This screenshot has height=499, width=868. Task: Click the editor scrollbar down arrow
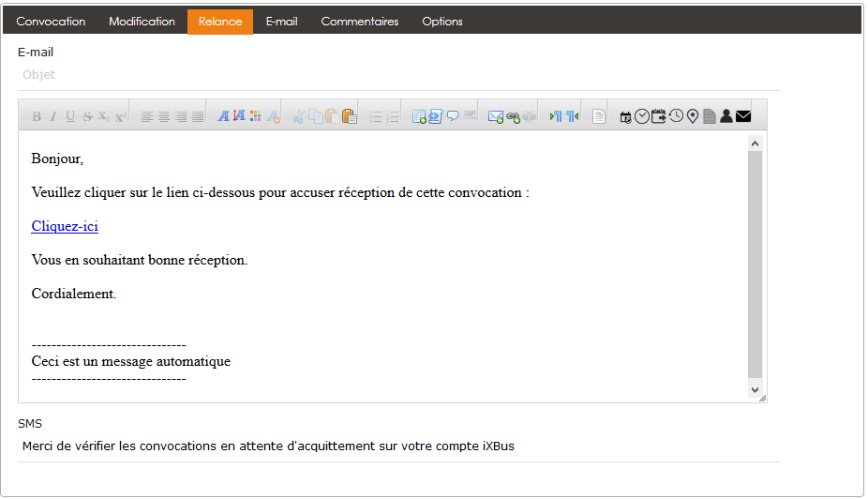tap(756, 389)
